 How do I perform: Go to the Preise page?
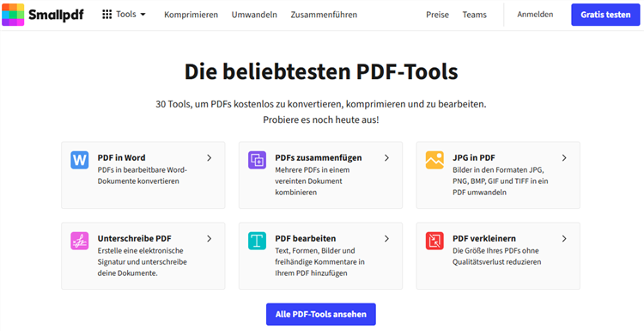(x=437, y=15)
